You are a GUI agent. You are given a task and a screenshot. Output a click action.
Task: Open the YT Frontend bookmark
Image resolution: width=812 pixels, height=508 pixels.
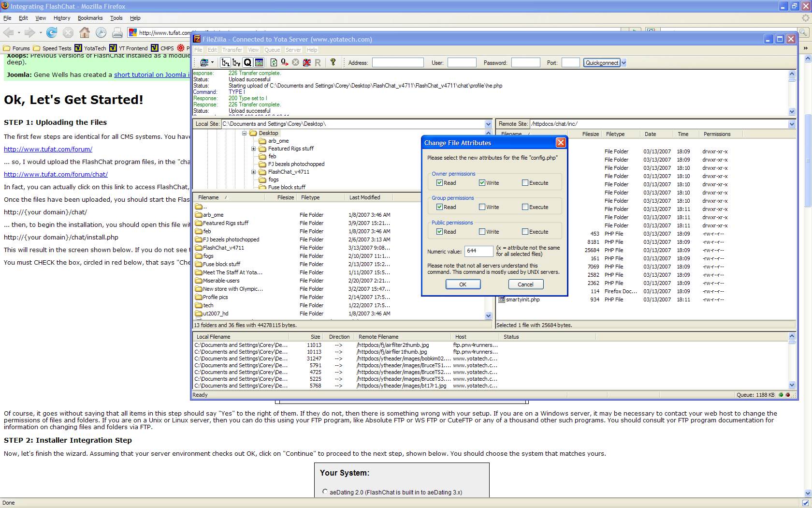point(129,48)
